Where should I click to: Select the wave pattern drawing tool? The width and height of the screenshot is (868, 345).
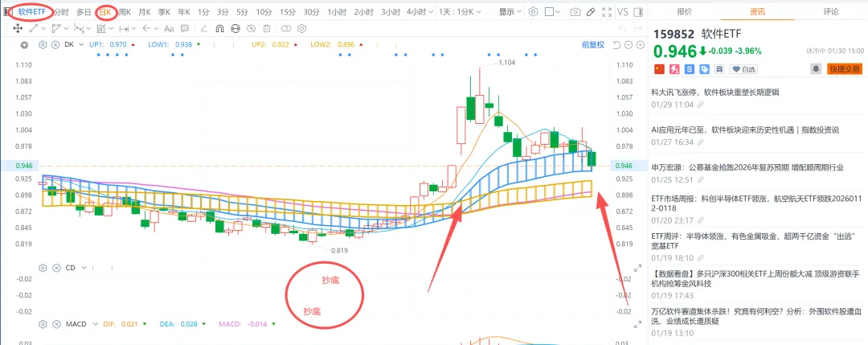pos(79,28)
